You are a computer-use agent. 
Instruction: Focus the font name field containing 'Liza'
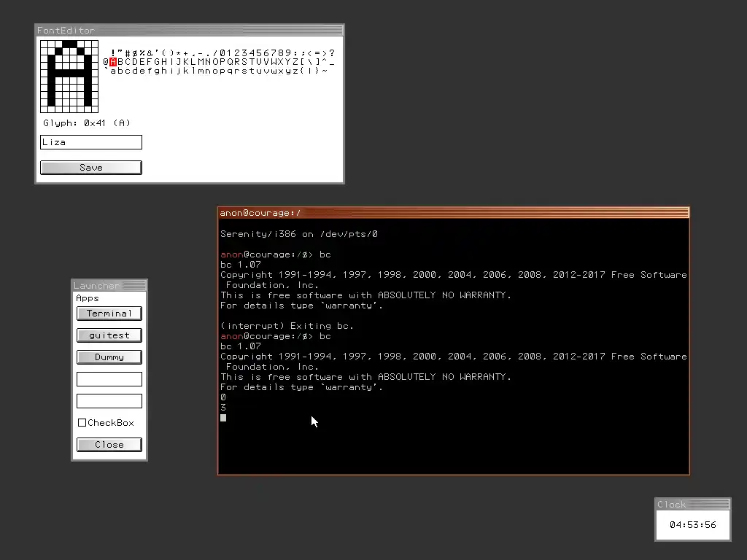[91, 142]
